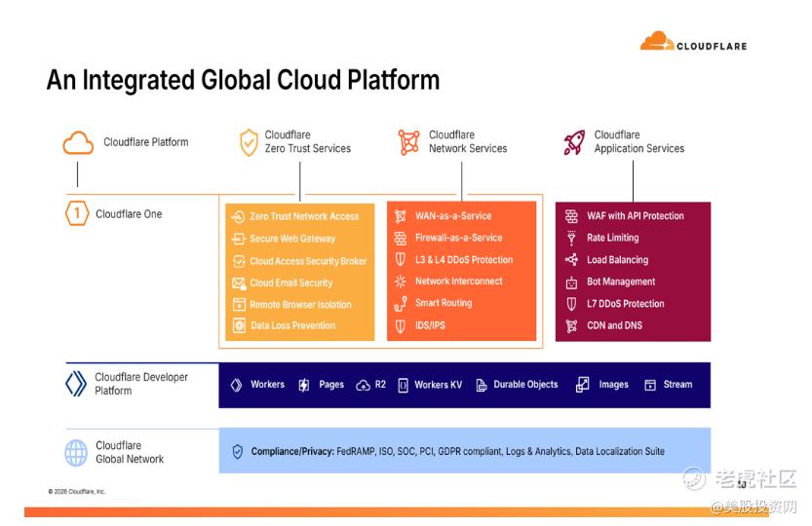
Task: Click the Zero Trust Network Access icon
Action: click(x=238, y=216)
